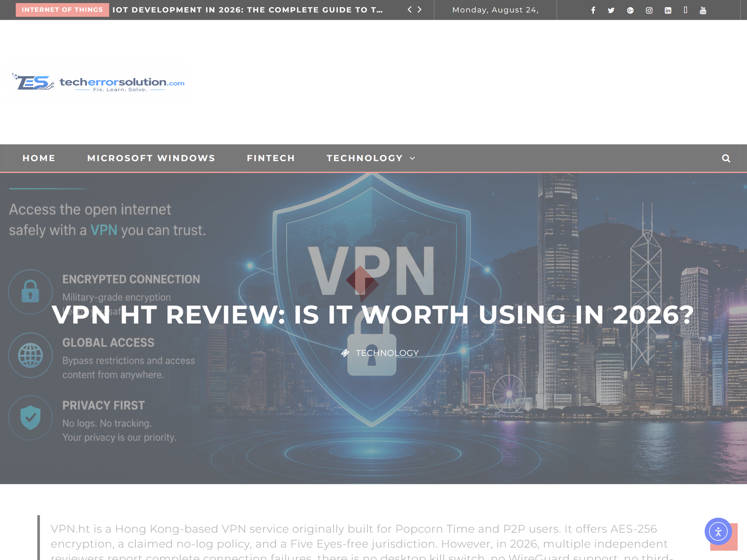Open the accessibility widget button
747x560 pixels.
pos(718,531)
